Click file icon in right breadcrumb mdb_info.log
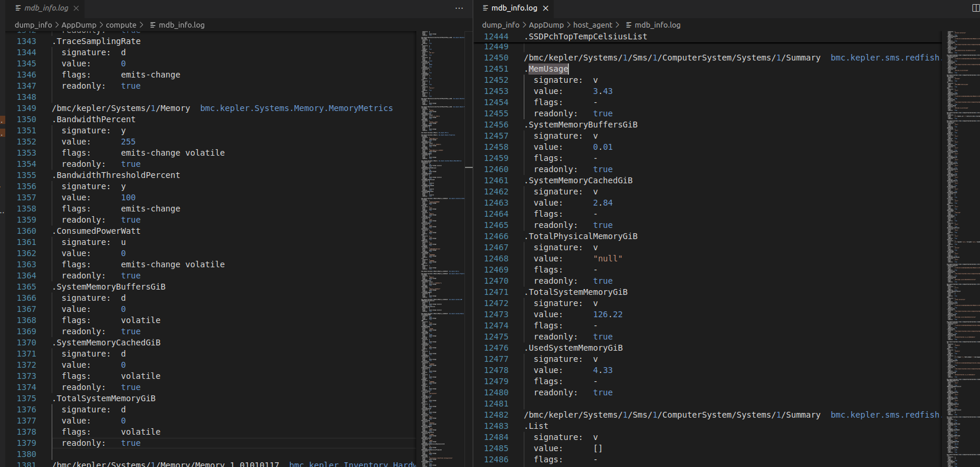The height and width of the screenshot is (467, 980). [x=629, y=25]
